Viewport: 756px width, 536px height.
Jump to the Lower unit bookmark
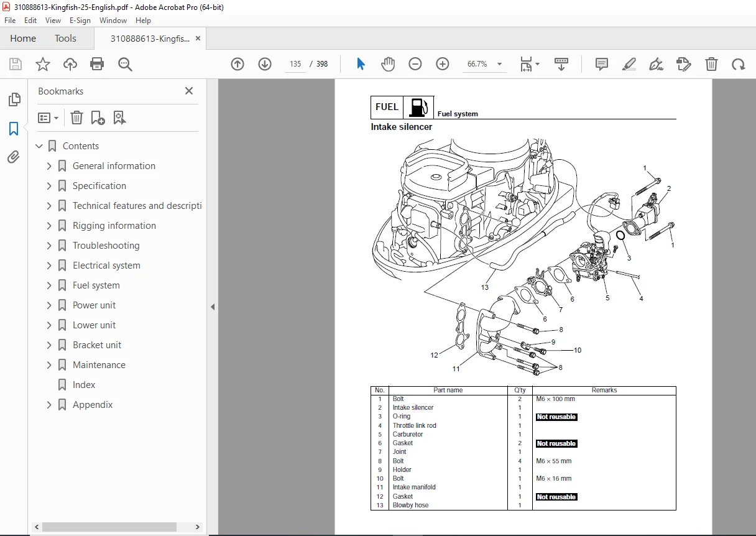pos(94,325)
